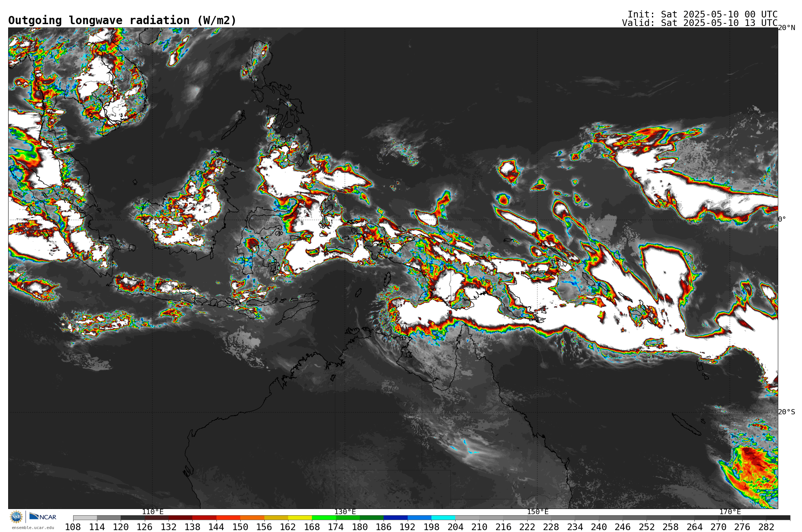Click the colorbar tick label 240
The height and width of the screenshot is (532, 802).
[x=599, y=527]
